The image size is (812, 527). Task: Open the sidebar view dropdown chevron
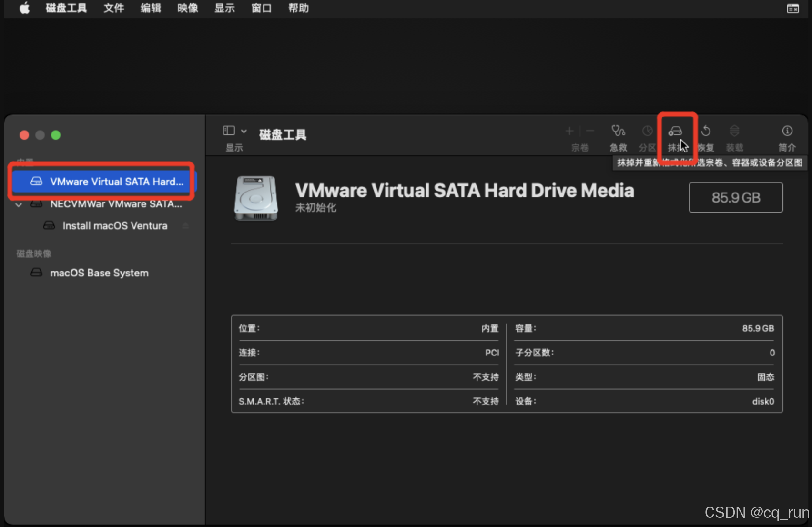tap(244, 131)
